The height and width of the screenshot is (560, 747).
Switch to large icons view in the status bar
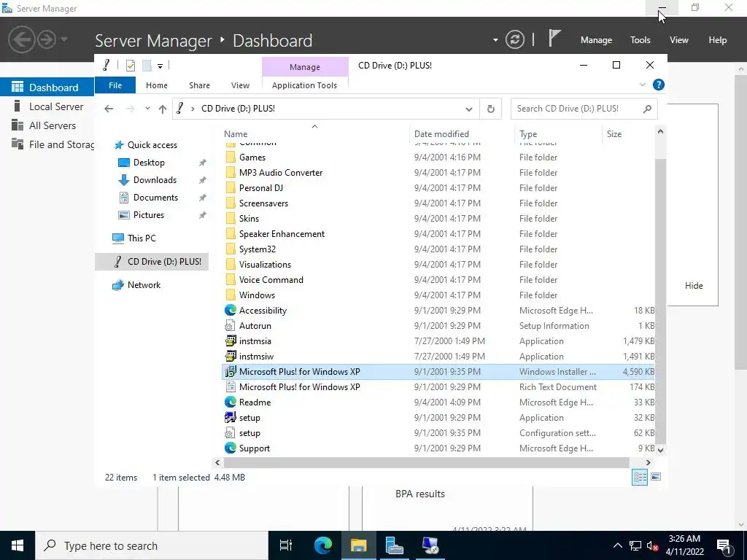[x=656, y=477]
